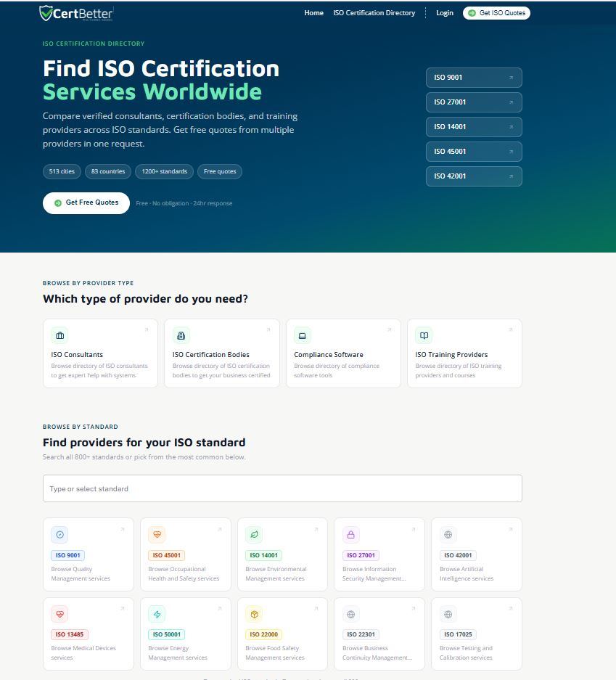Image resolution: width=616 pixels, height=680 pixels.
Task: Click the lightning bolt icon on ISO 50001 card
Action: tap(157, 614)
